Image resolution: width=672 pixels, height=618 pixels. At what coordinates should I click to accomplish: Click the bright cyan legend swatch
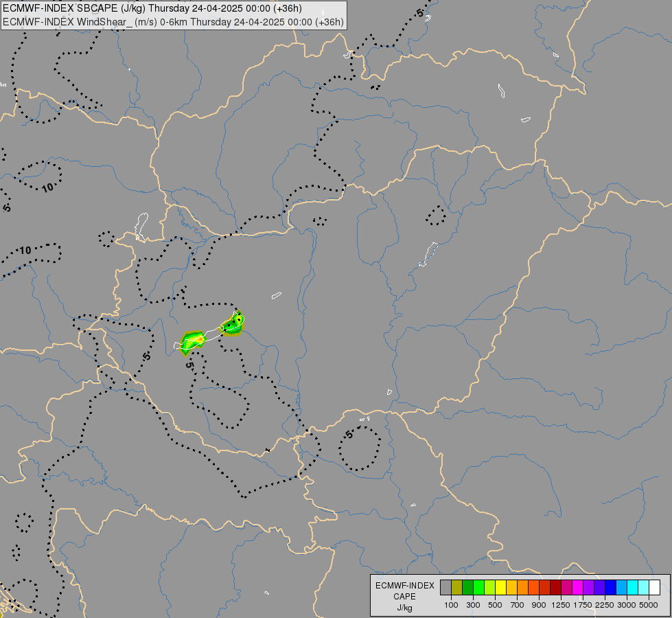(x=633, y=588)
